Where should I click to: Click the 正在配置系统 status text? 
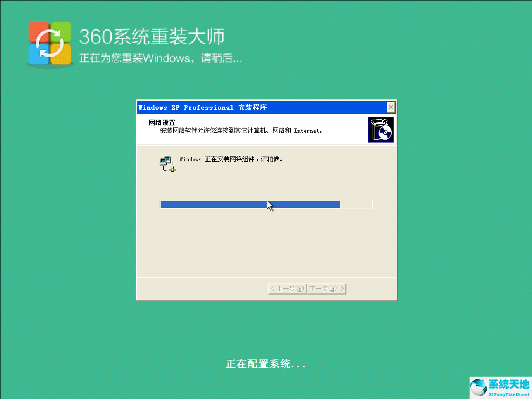pos(266,364)
